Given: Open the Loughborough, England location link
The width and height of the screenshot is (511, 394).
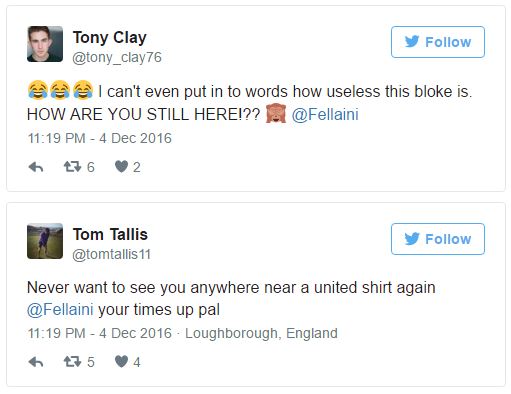Looking at the screenshot, I should click(261, 333).
